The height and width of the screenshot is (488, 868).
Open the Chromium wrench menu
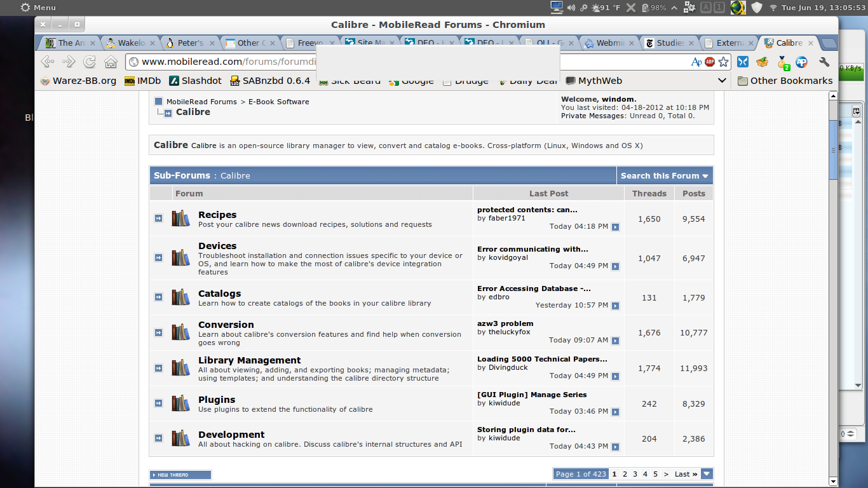tap(824, 62)
